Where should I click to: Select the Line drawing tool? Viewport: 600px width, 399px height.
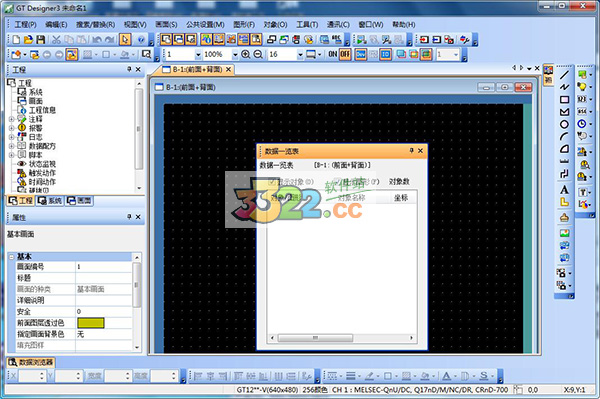(x=564, y=75)
